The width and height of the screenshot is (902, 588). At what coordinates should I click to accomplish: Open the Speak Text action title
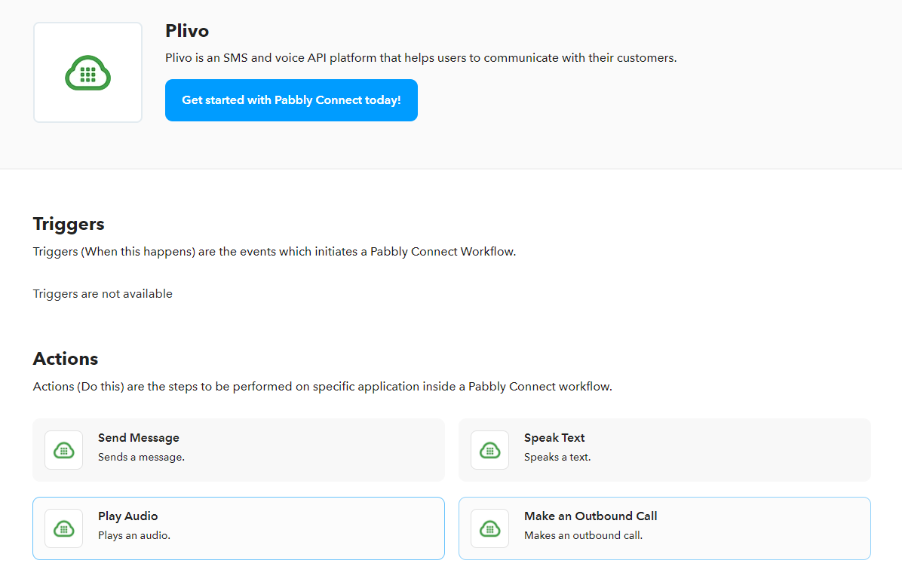[554, 438]
